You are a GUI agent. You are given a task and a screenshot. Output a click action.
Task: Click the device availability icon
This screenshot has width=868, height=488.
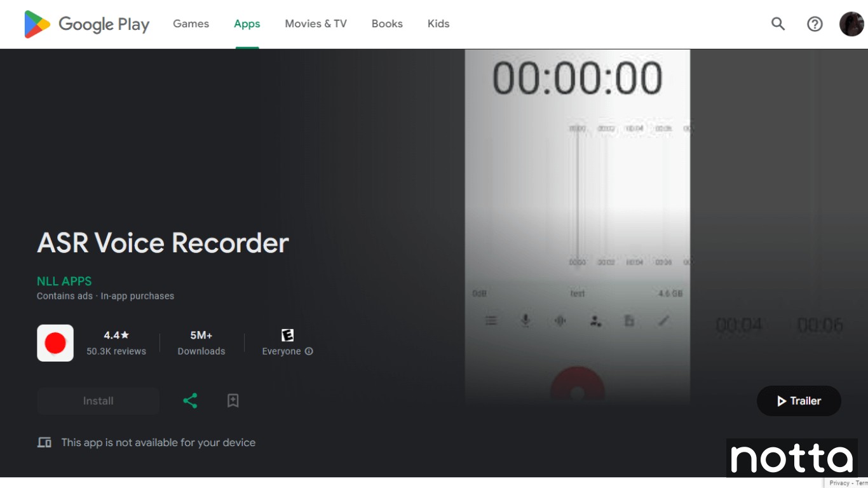pyautogui.click(x=44, y=443)
